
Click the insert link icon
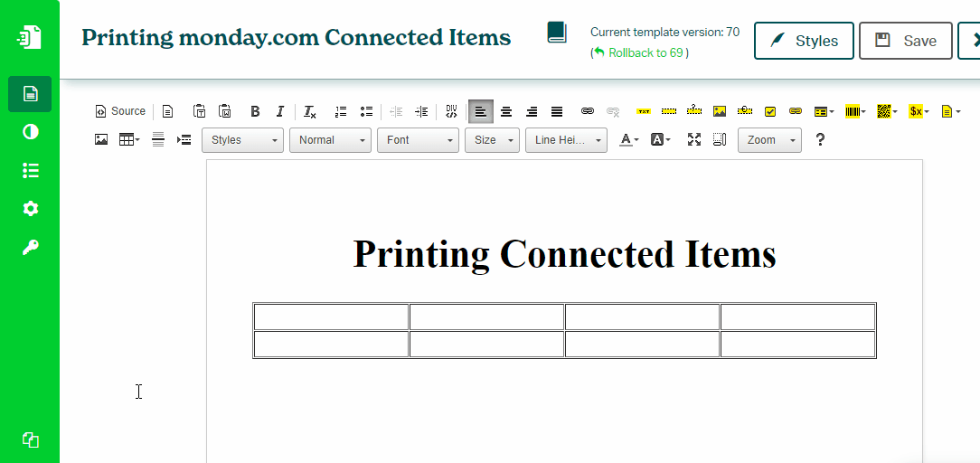pyautogui.click(x=588, y=112)
